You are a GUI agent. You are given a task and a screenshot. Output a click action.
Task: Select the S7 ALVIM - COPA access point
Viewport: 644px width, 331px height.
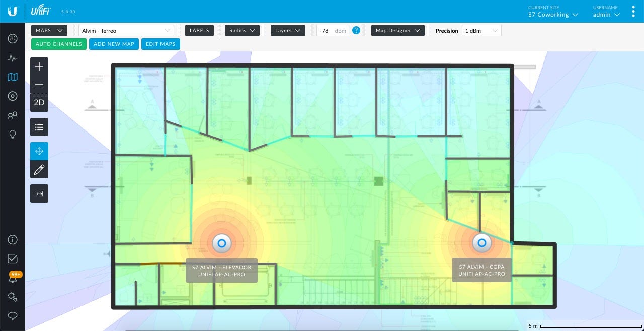coord(481,243)
